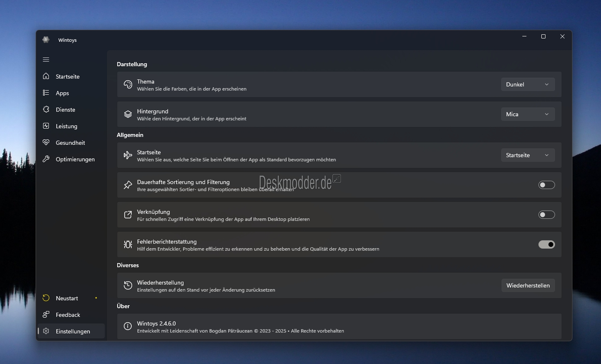The width and height of the screenshot is (601, 364).
Task: Enable Dauerhafte Sortierung und Filterung toggle
Action: coord(546,185)
